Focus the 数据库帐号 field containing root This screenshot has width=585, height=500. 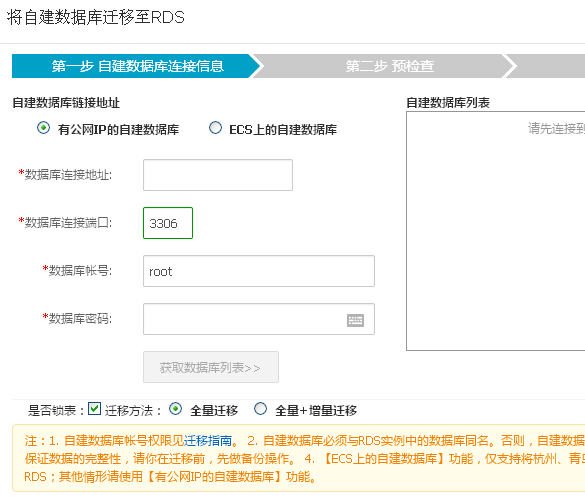tap(259, 271)
